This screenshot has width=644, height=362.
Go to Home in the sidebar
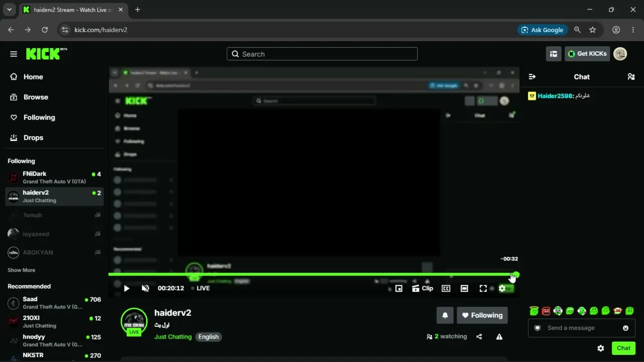coord(54,77)
